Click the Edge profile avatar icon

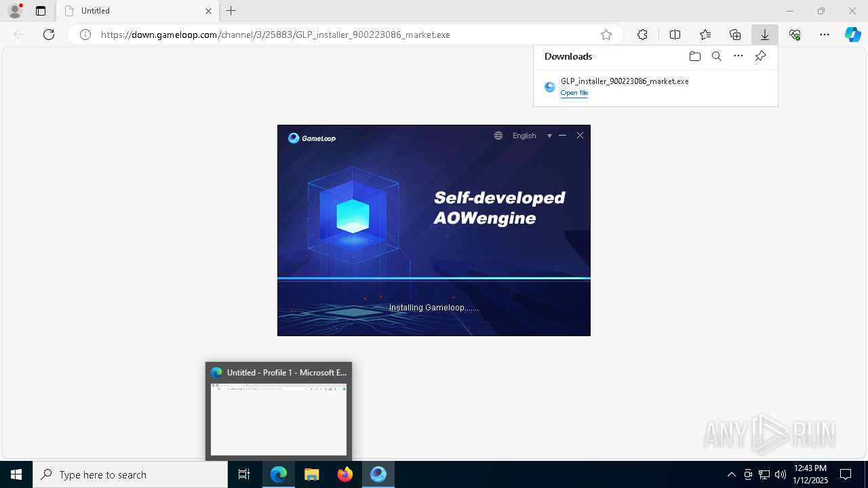pos(15,11)
